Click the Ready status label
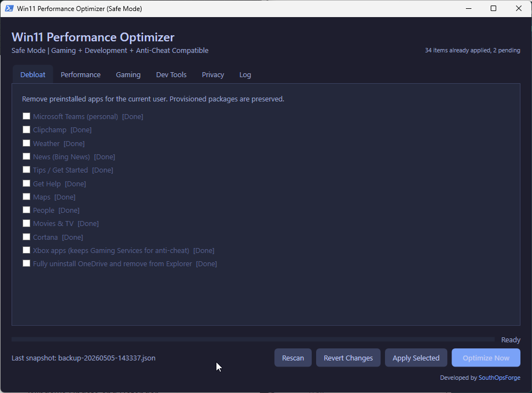This screenshot has width=532, height=393. click(x=511, y=340)
